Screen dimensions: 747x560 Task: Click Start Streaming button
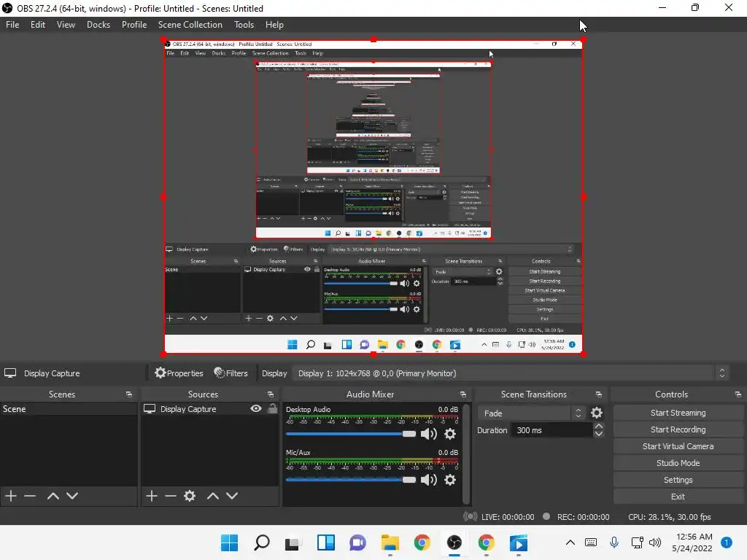pyautogui.click(x=678, y=413)
